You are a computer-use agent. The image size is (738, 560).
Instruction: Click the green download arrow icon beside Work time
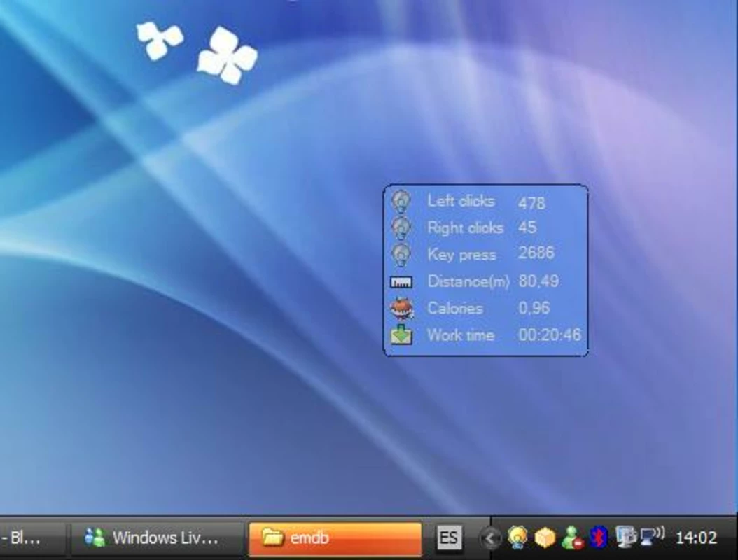click(x=401, y=335)
